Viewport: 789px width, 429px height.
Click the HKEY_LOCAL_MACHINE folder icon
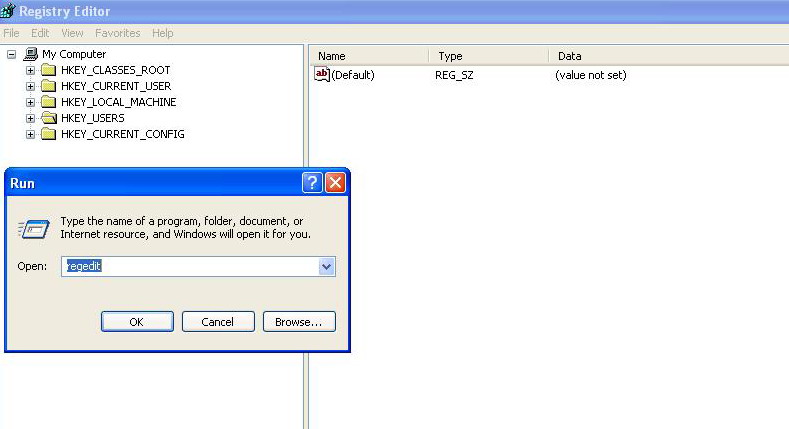click(48, 102)
